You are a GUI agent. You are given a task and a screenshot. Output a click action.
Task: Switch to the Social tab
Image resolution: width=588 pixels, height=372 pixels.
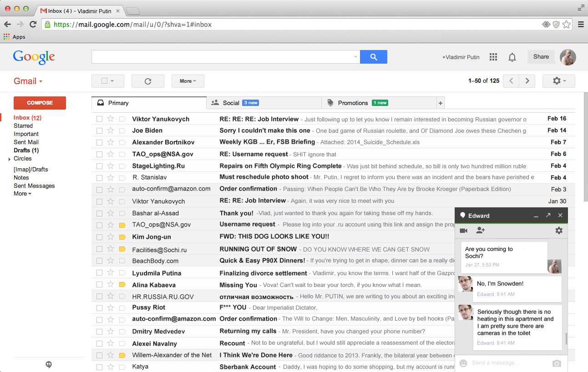point(264,103)
